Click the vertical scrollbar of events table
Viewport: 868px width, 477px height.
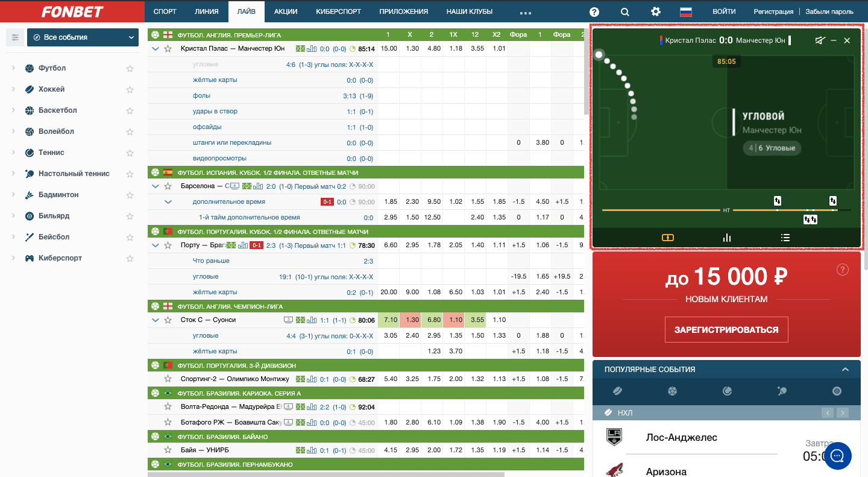coord(586,72)
